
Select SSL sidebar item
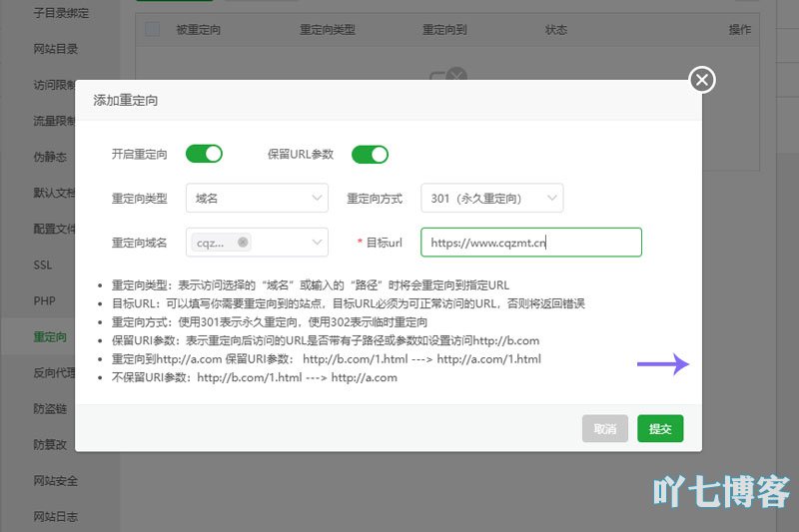click(x=42, y=265)
